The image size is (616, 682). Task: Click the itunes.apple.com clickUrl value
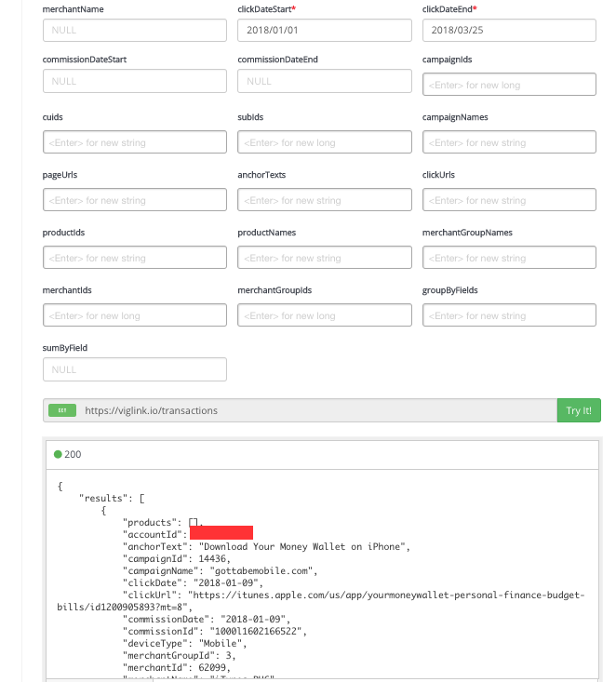coord(321,601)
